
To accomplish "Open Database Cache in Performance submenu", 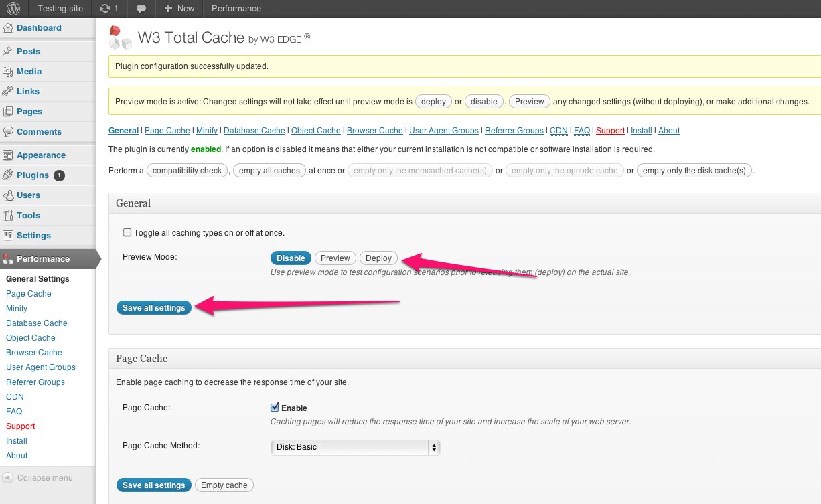I will coord(37,323).
